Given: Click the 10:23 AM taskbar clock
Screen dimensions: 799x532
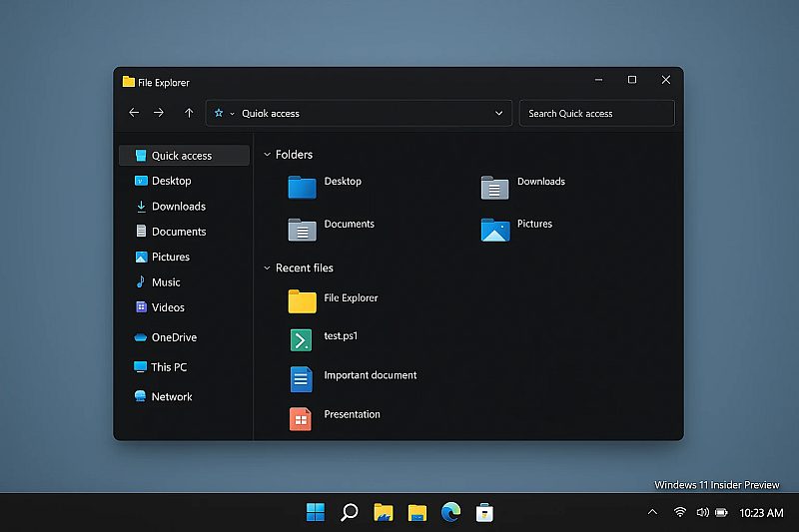Looking at the screenshot, I should (x=761, y=513).
